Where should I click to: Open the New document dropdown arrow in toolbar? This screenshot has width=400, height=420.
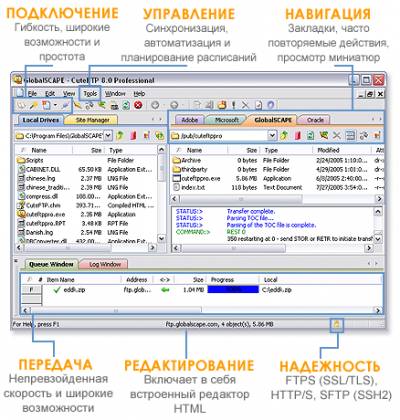55,106
